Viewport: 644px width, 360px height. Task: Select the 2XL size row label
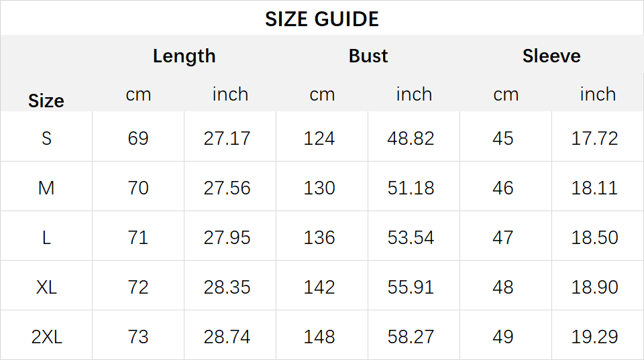coord(46,337)
